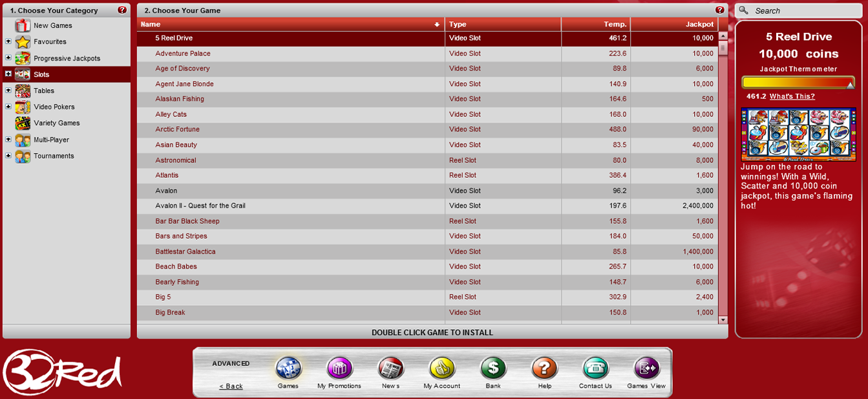Viewport: 868px width, 399px height.
Task: Click the Jackpot Thermometer gauge bar
Action: tap(799, 82)
